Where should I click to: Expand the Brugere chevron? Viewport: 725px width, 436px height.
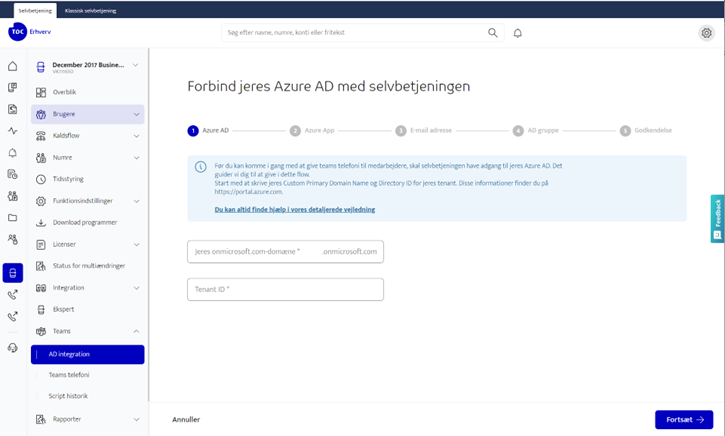136,114
